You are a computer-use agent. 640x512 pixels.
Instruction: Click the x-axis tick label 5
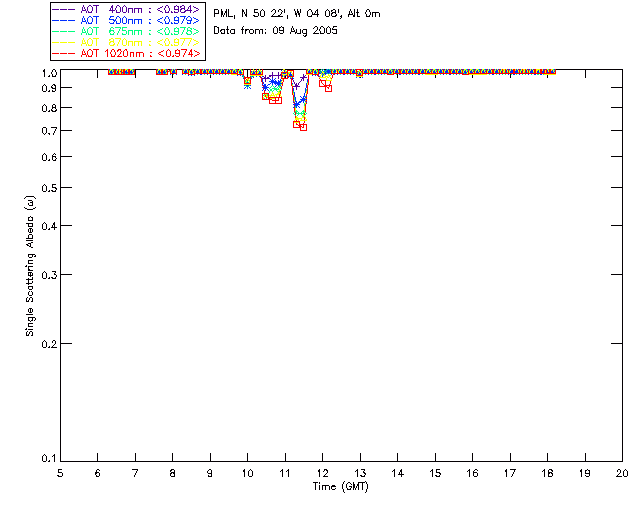[60, 473]
